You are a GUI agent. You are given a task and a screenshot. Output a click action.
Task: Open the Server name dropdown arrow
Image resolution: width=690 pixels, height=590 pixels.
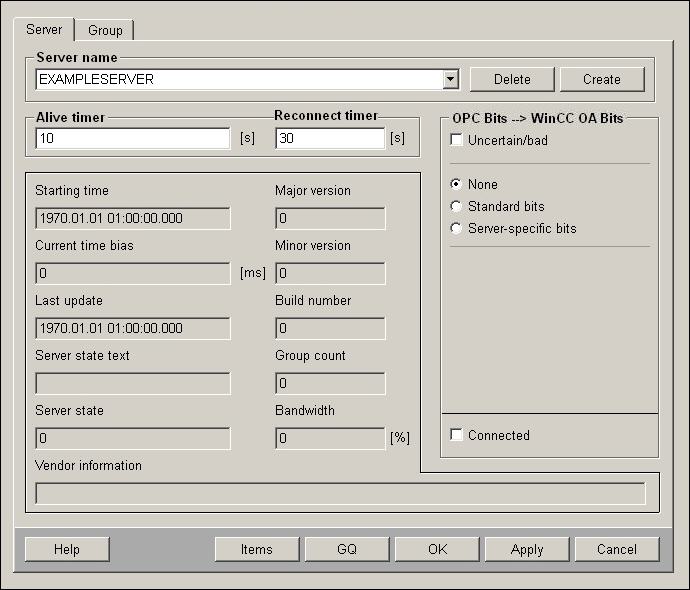pyautogui.click(x=450, y=79)
